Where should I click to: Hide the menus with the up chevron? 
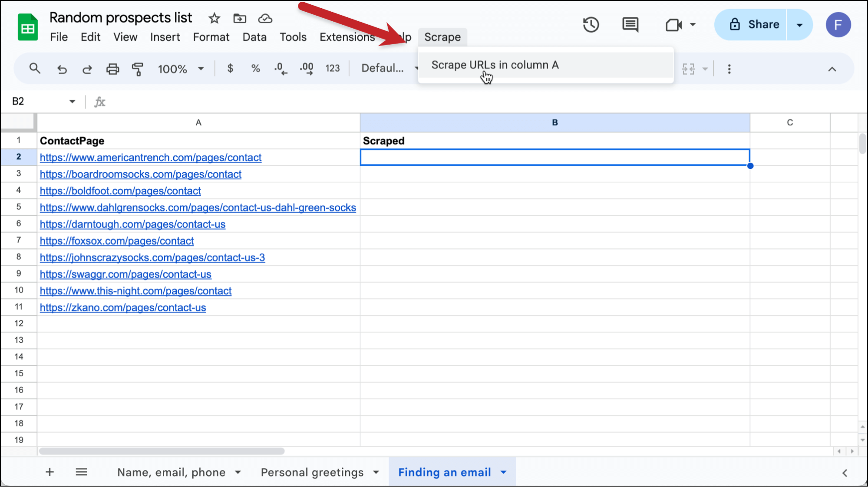[832, 69]
